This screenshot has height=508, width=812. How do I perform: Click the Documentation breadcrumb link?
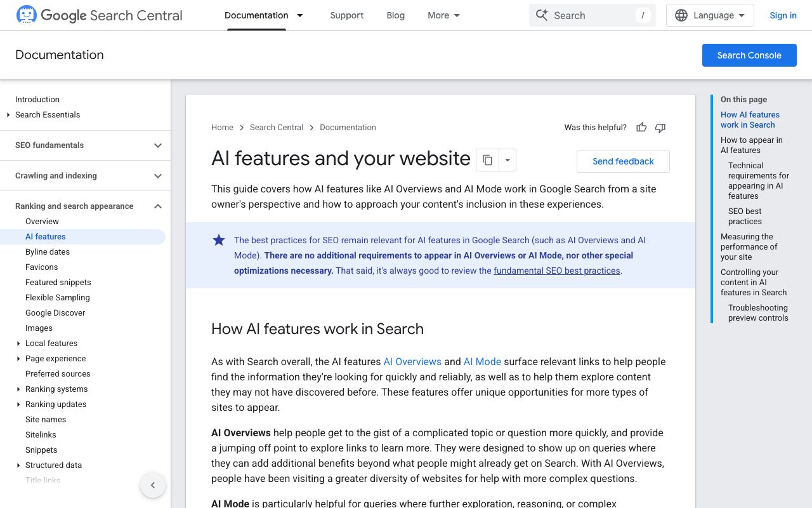point(348,128)
